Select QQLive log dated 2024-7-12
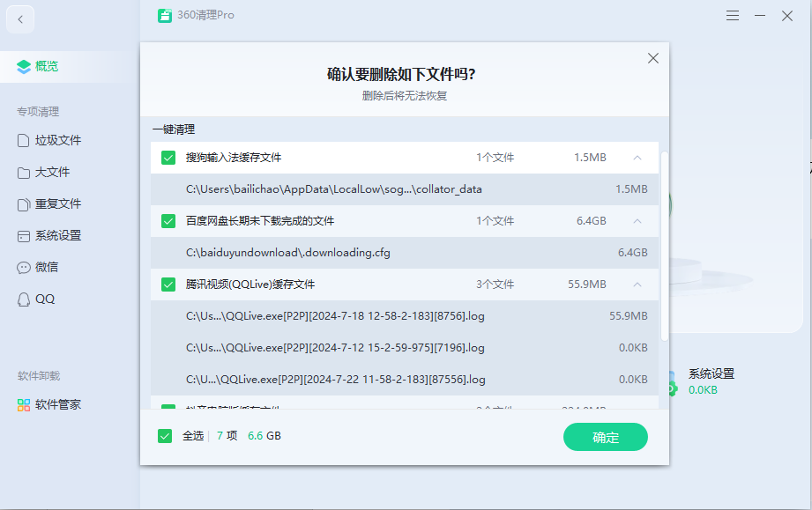 pyautogui.click(x=405, y=348)
